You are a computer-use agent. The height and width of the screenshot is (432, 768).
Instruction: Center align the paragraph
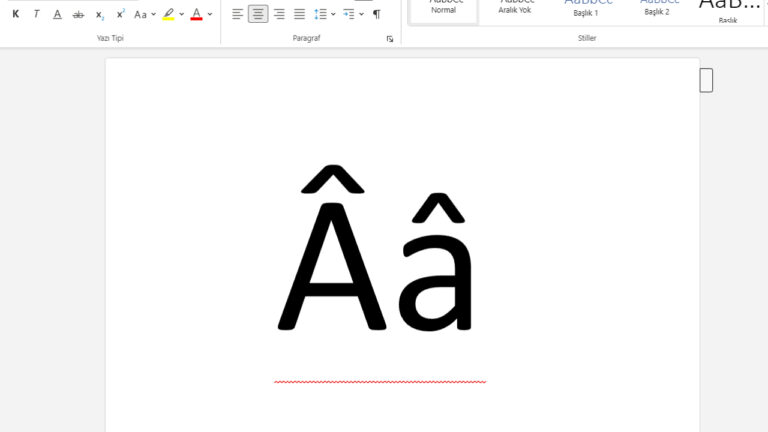(x=258, y=14)
